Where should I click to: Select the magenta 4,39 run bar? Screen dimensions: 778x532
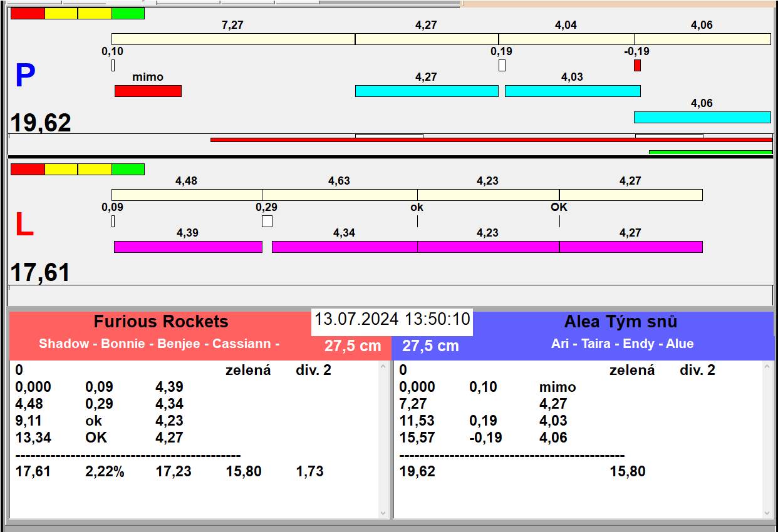pyautogui.click(x=188, y=247)
